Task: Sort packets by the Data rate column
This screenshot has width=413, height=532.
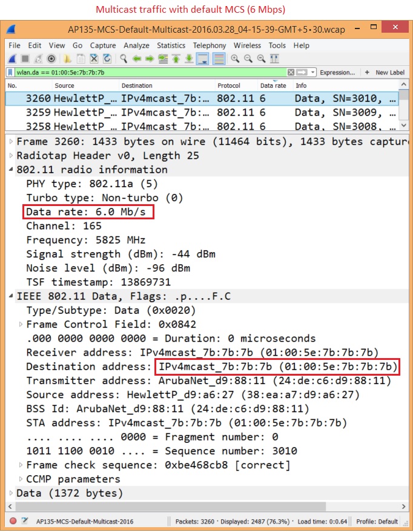Action: coord(273,85)
